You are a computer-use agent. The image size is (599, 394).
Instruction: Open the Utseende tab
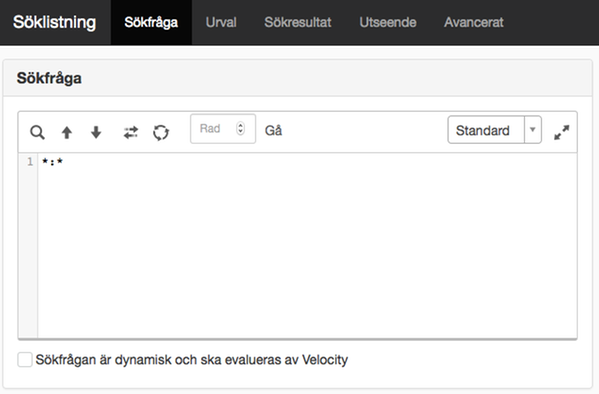pos(388,23)
